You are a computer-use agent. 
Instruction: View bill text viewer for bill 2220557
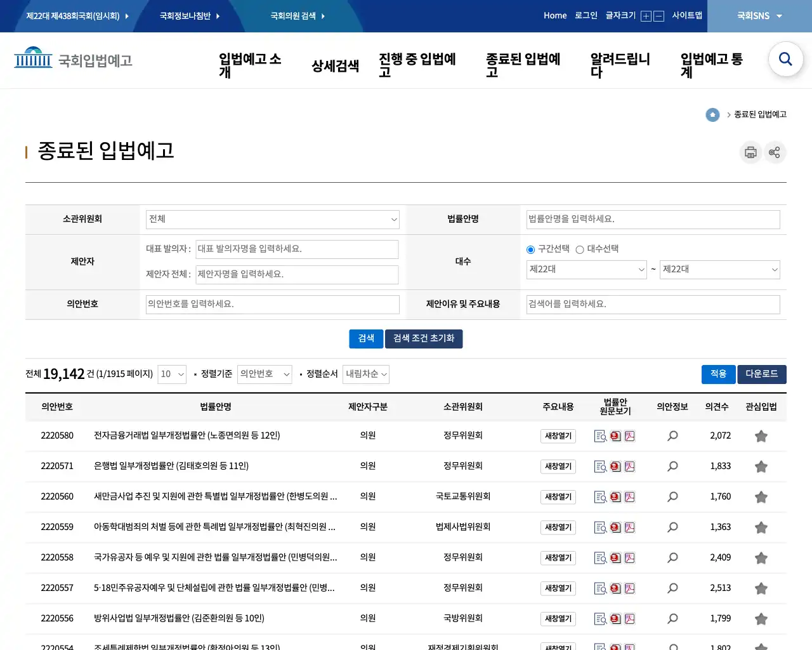[600, 588]
